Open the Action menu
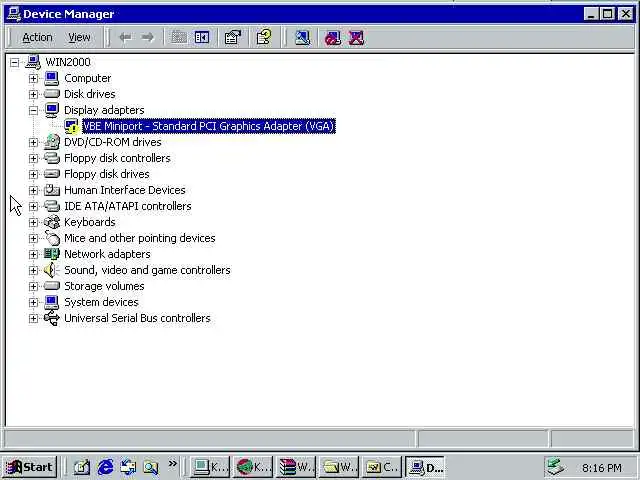 (x=37, y=38)
